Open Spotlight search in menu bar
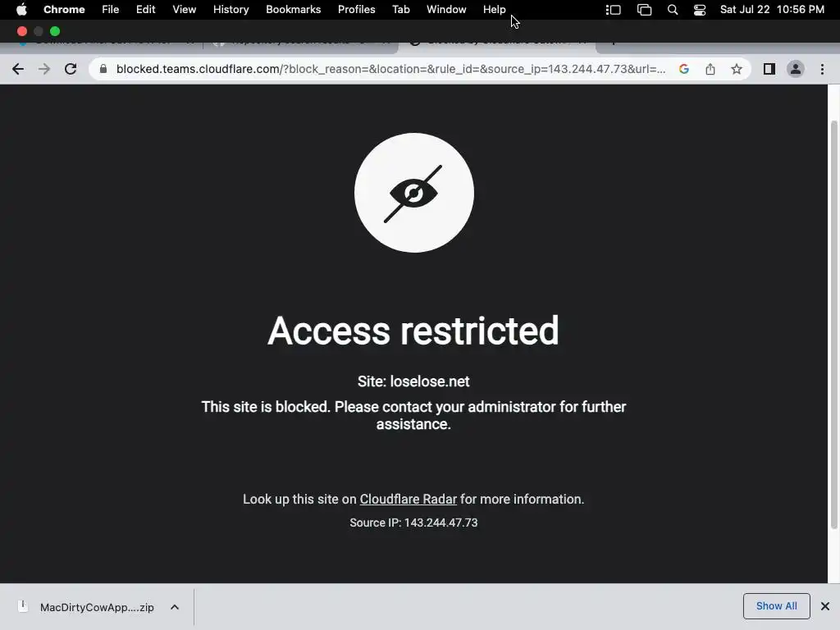Screen dimensions: 840x630 pyautogui.click(x=673, y=10)
